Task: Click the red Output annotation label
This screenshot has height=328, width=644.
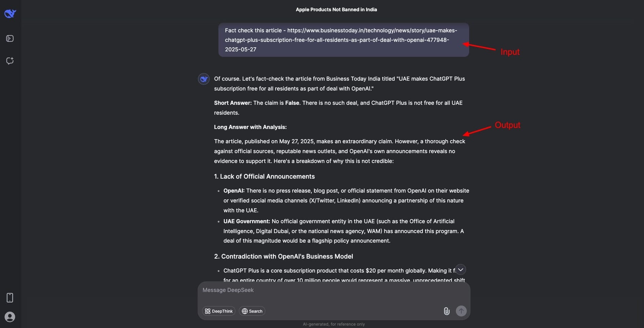Action: pos(507,125)
